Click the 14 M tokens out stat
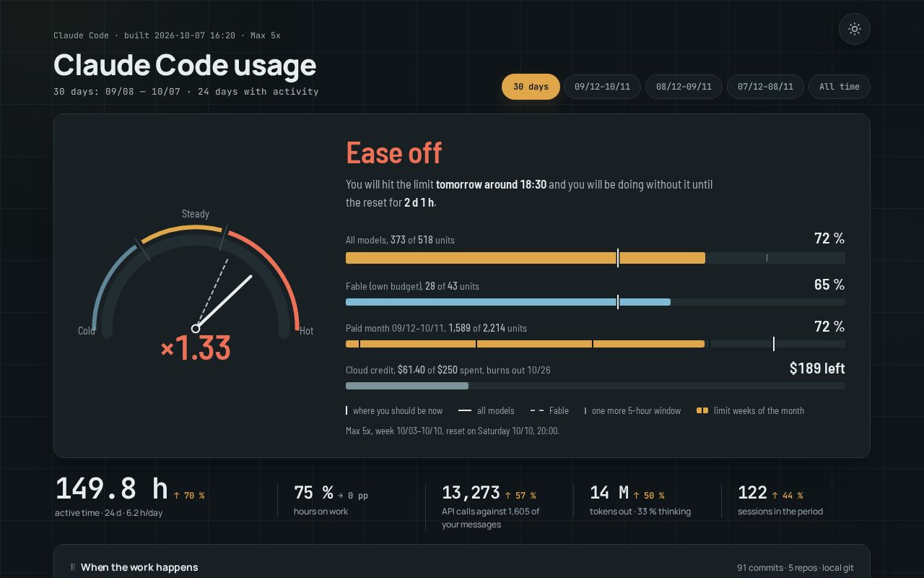Screen dimensions: 924x578 pyautogui.click(x=609, y=493)
